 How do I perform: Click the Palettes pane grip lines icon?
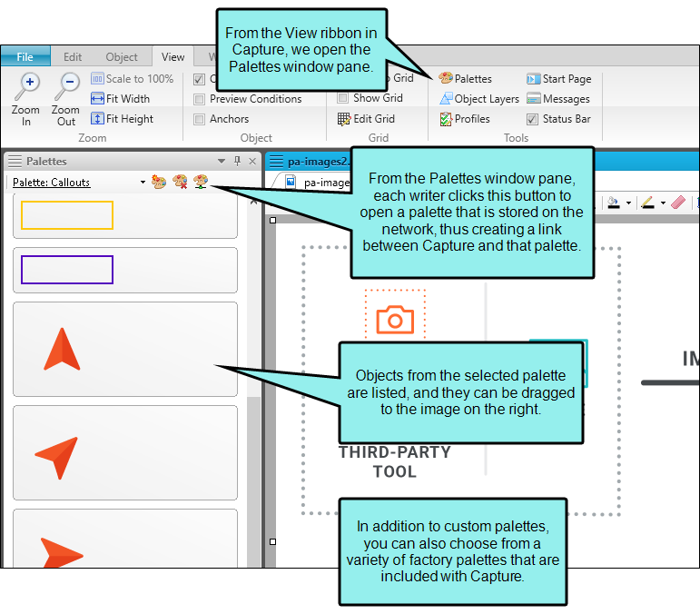point(15,161)
